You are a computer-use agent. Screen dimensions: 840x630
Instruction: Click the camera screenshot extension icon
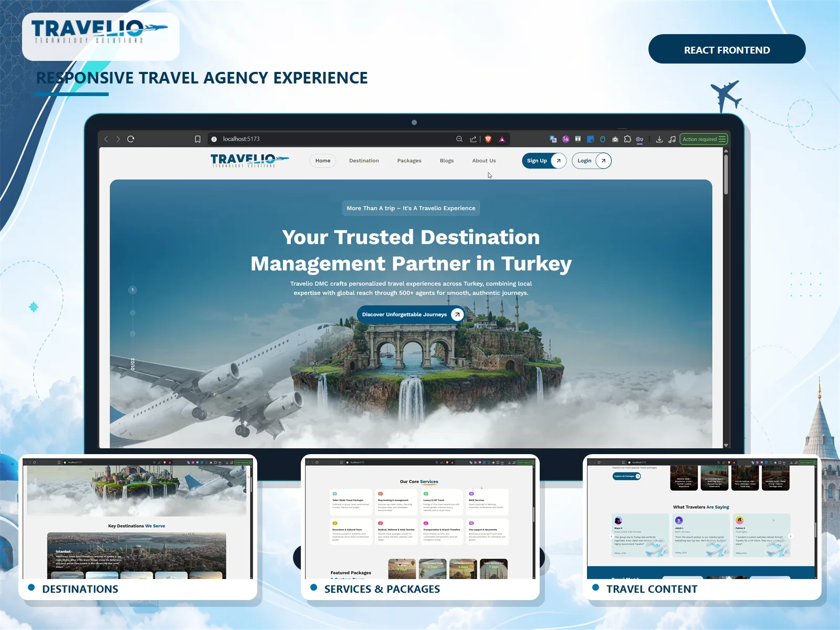(x=615, y=139)
